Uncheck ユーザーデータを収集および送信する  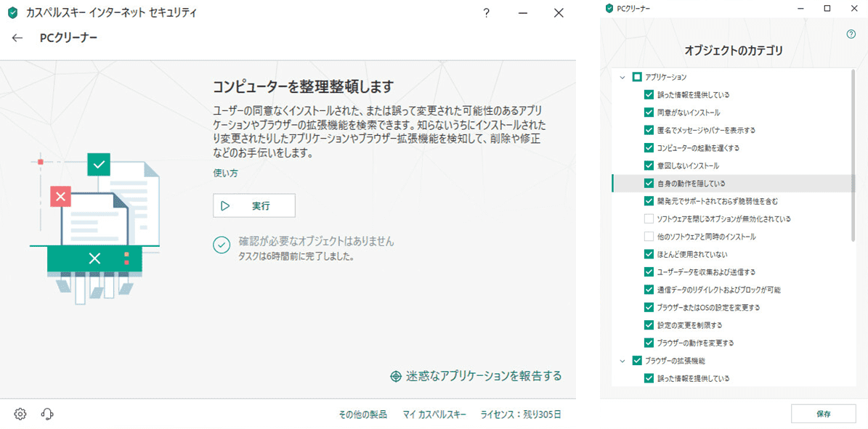[649, 271]
